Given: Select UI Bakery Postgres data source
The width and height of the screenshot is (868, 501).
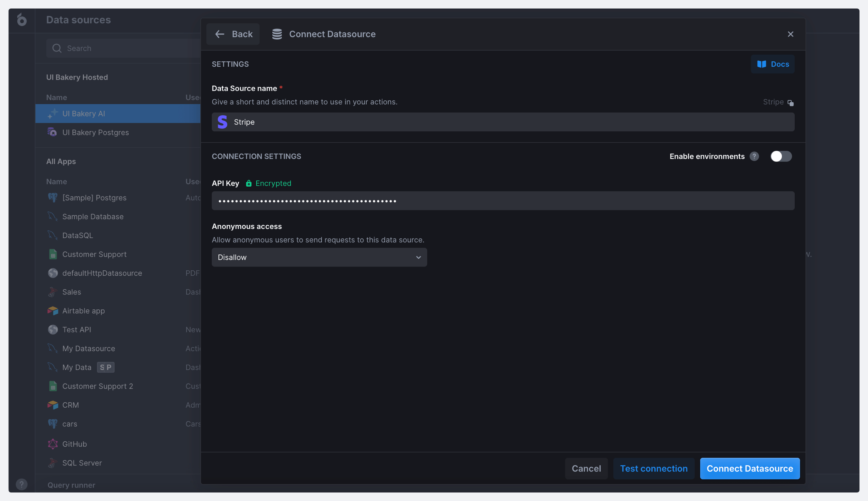Looking at the screenshot, I should [x=95, y=132].
